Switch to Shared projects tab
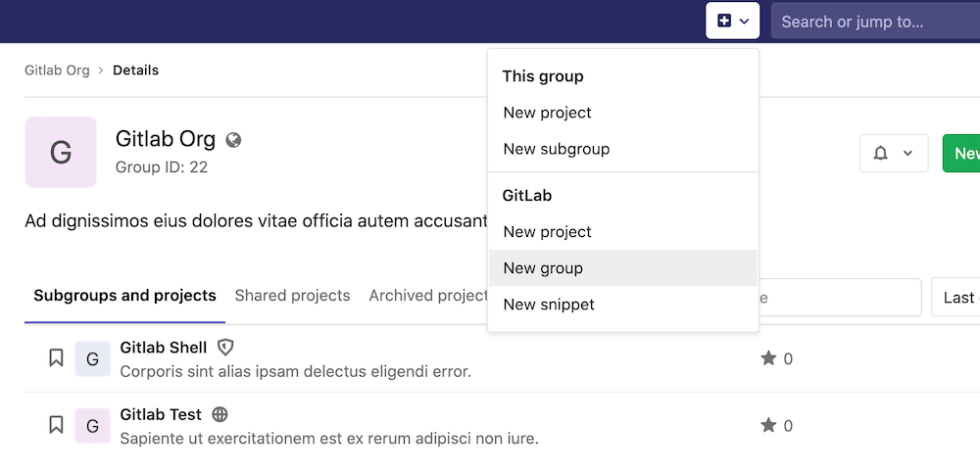 (292, 296)
